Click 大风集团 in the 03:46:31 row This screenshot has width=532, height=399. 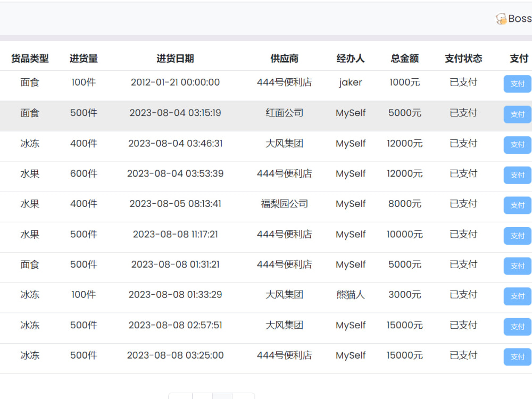click(284, 143)
